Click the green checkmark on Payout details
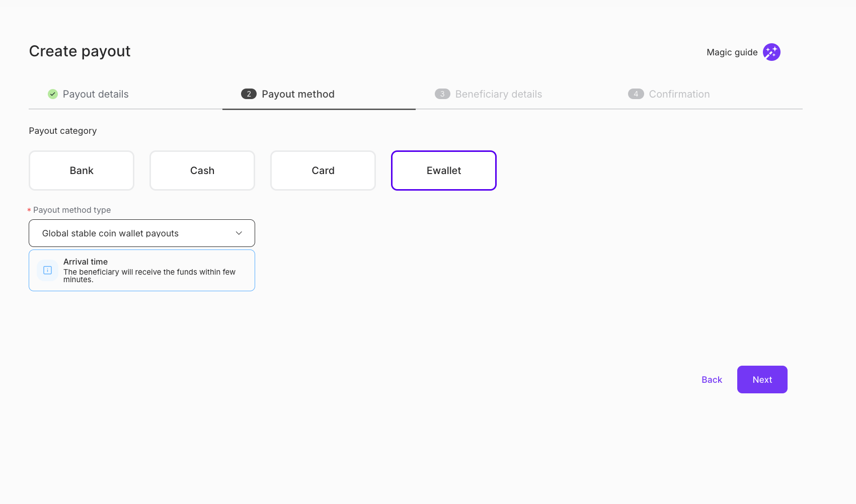This screenshot has height=504, width=856. click(x=53, y=94)
